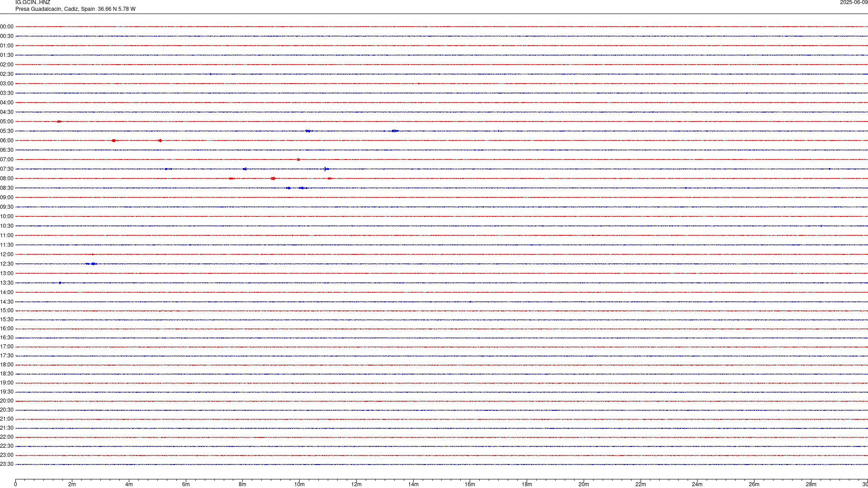Select the 21:00 time row label
This screenshot has width=868, height=488.
coord(7,419)
